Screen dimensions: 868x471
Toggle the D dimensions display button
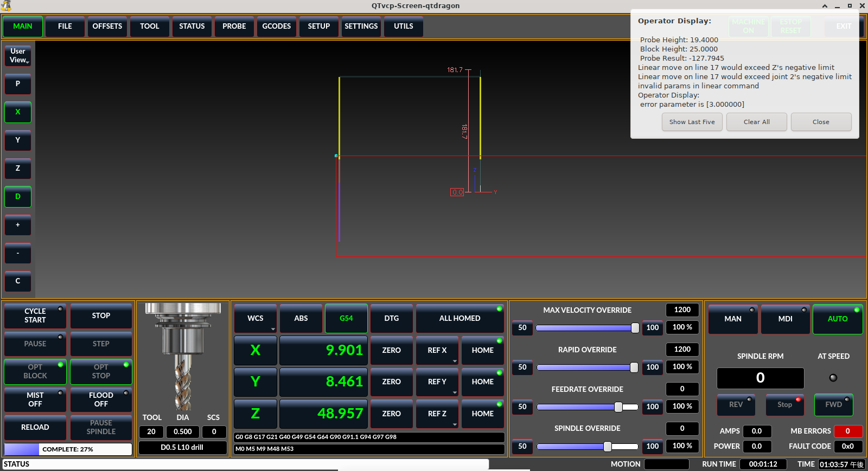point(18,197)
